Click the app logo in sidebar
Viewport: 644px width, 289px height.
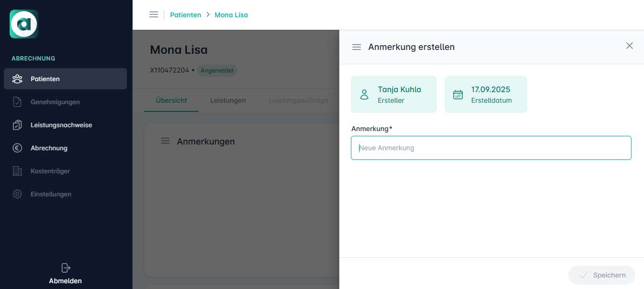(24, 24)
